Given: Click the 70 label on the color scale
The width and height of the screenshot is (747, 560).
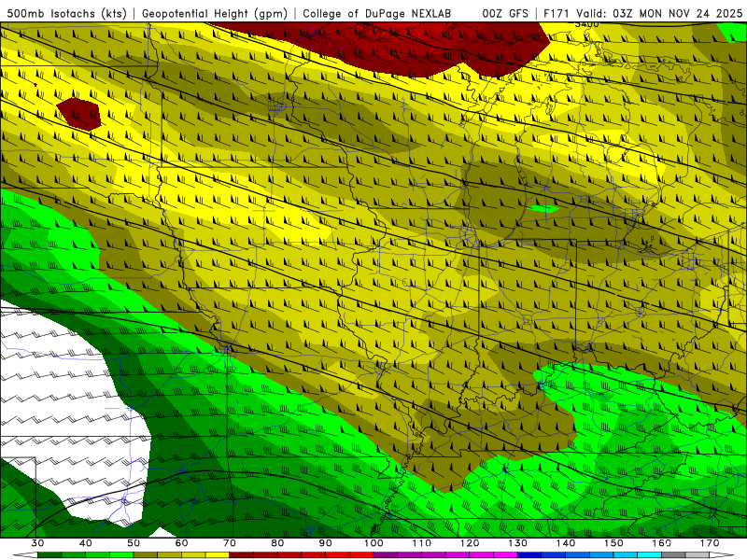Looking at the screenshot, I should (x=229, y=543).
